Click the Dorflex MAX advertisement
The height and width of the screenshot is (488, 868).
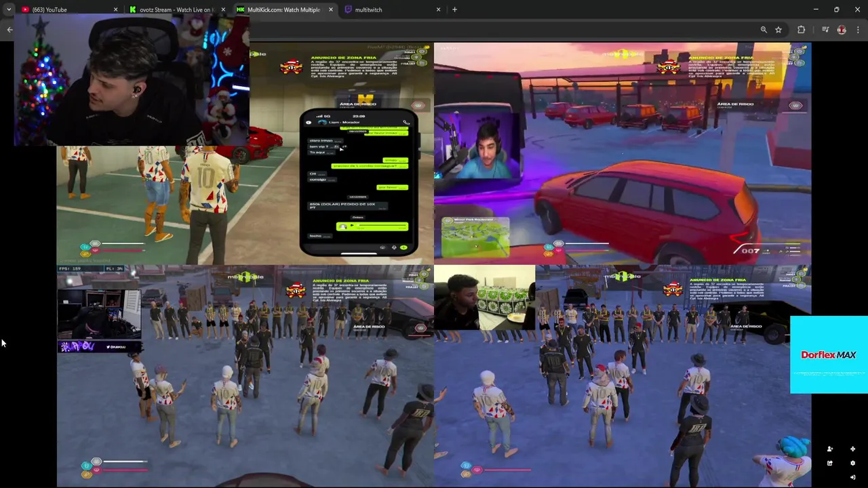829,354
